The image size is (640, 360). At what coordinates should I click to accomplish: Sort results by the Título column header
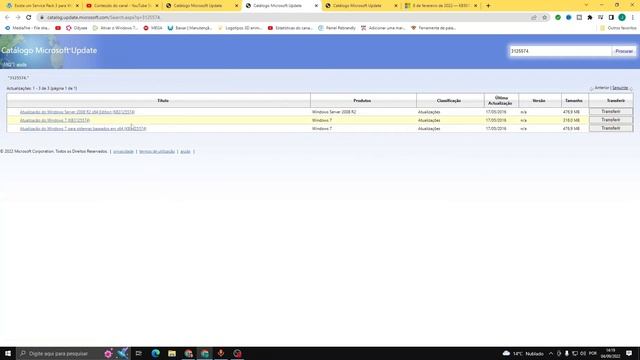click(x=162, y=100)
